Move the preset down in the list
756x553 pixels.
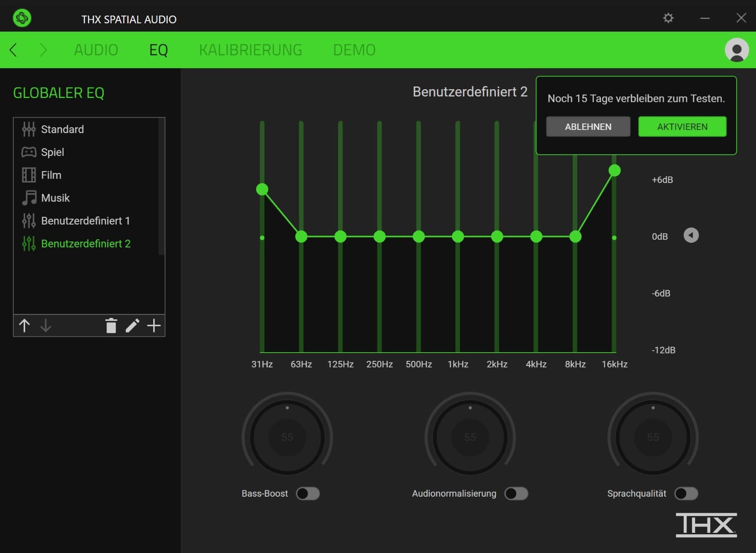tap(46, 326)
